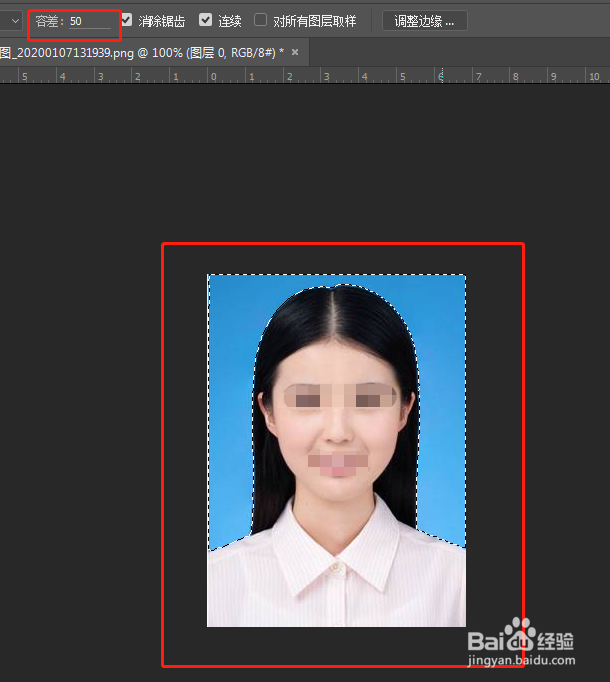610x682 pixels.
Task: Close the 20200107131939.png document tab
Action: point(295,52)
